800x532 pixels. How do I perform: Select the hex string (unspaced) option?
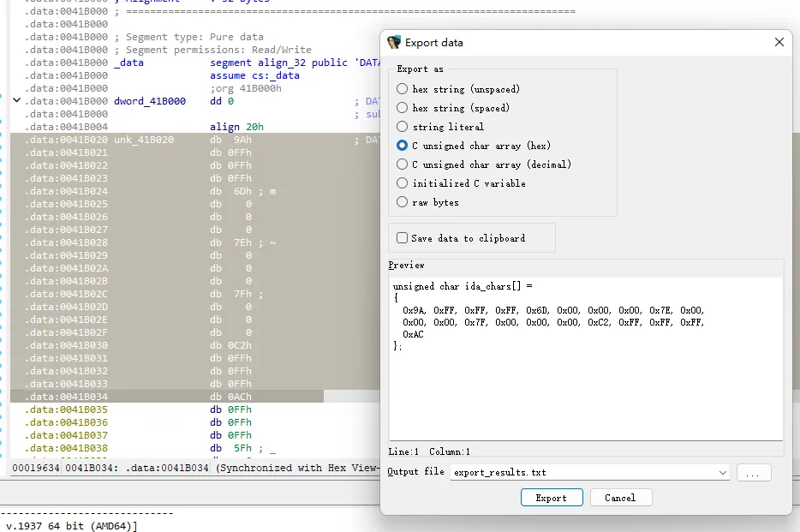tap(403, 89)
